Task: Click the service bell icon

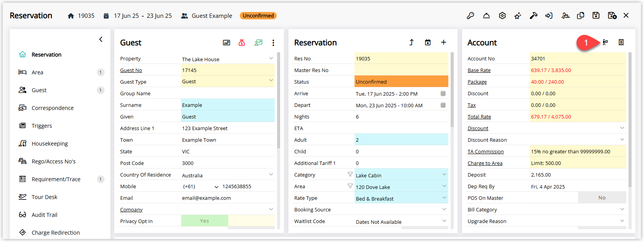Action: [x=486, y=15]
